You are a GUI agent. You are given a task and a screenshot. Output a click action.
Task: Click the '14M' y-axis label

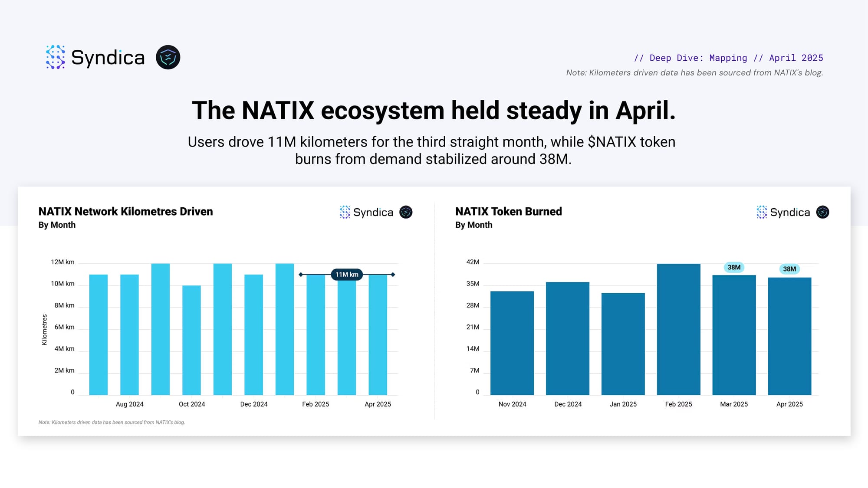click(473, 349)
